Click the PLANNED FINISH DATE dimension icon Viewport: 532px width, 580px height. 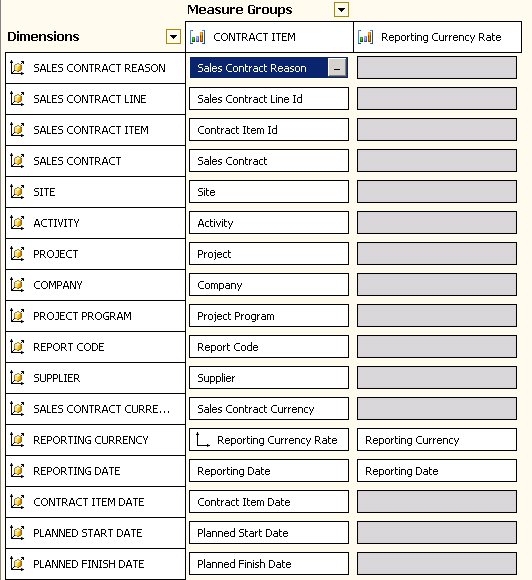(17, 563)
